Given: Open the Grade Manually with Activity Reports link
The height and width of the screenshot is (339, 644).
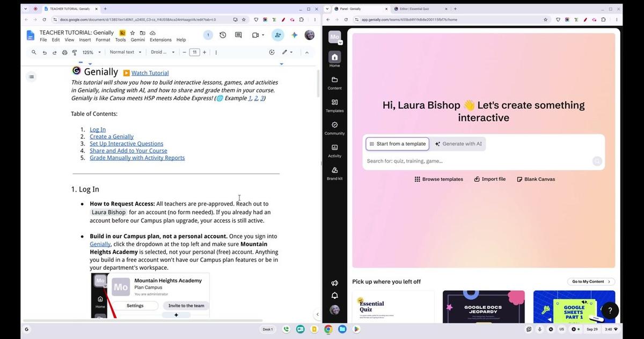Looking at the screenshot, I should tap(137, 158).
